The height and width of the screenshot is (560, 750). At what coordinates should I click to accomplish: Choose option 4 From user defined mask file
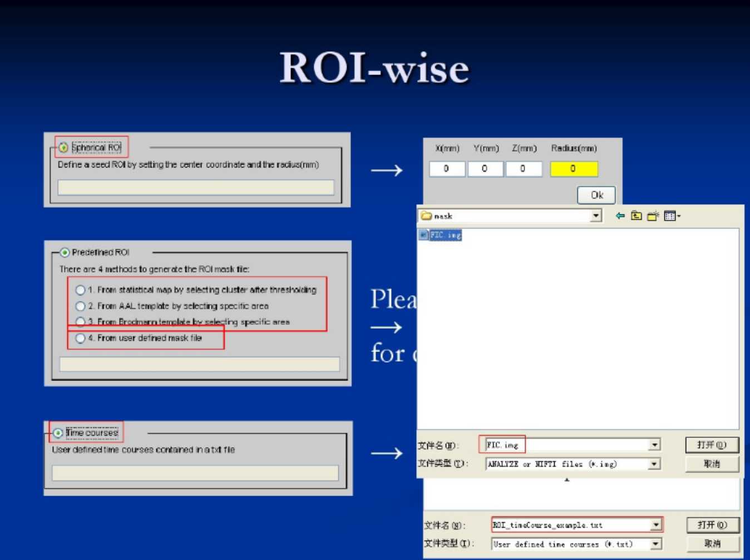coord(81,338)
